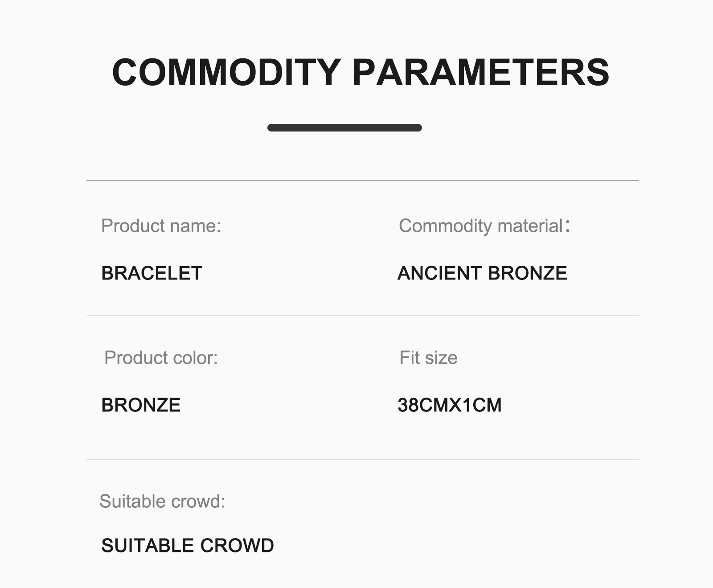Click the gray 'Fit size' label

click(428, 358)
